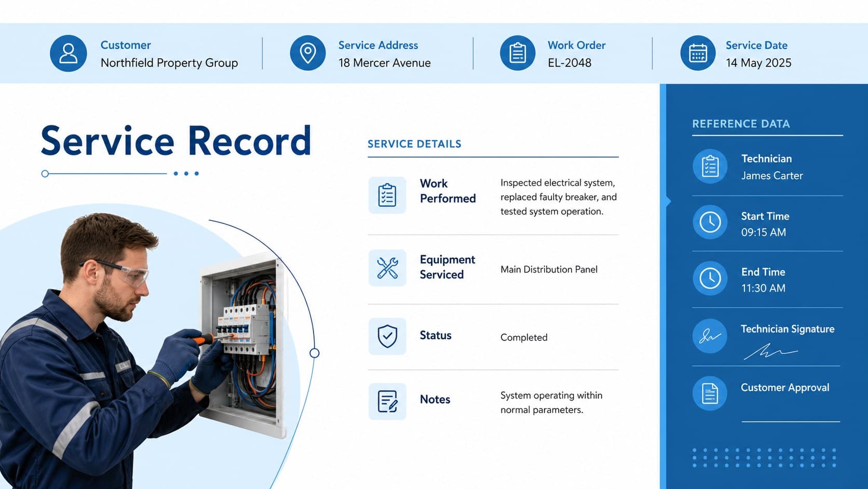
Task: Select the Main Distribution Panel value
Action: coord(549,269)
